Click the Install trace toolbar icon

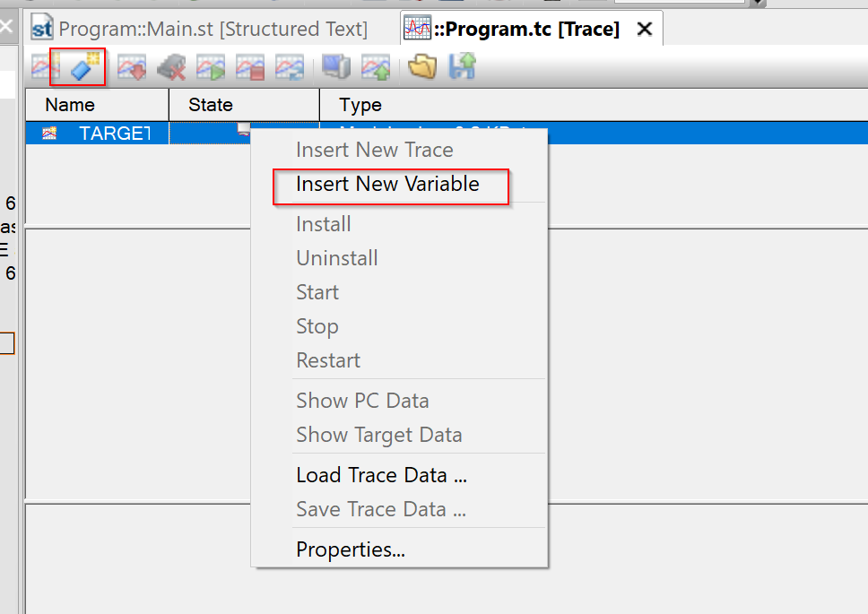point(132,67)
